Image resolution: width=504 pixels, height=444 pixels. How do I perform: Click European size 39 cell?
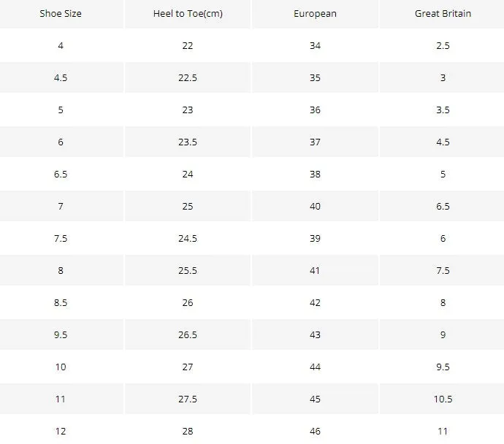315,238
